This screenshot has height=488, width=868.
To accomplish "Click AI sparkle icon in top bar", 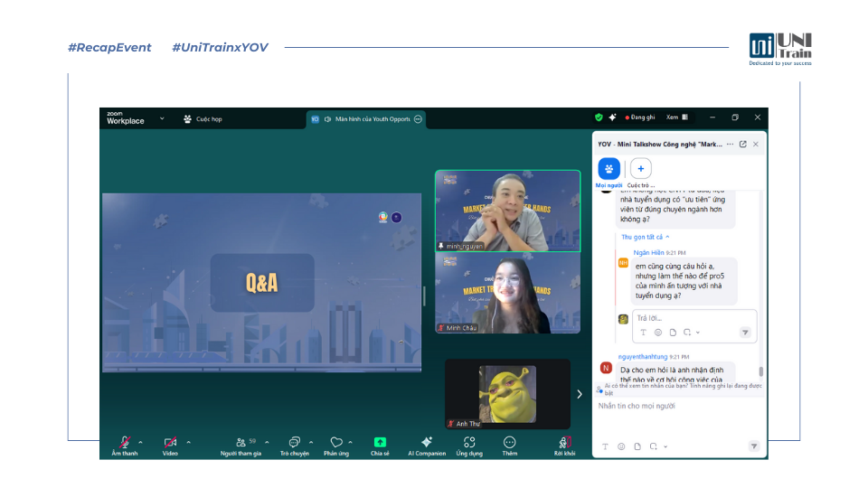I will click(x=612, y=117).
